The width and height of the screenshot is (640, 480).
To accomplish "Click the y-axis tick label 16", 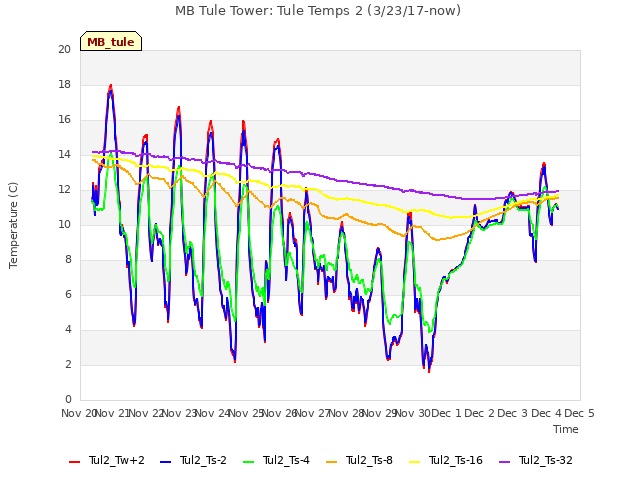I will (x=64, y=120).
